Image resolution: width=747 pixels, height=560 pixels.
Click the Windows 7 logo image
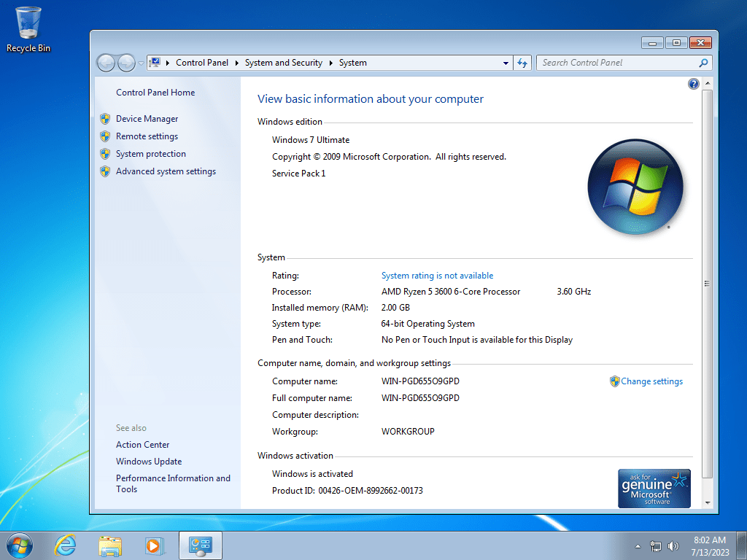tap(635, 187)
